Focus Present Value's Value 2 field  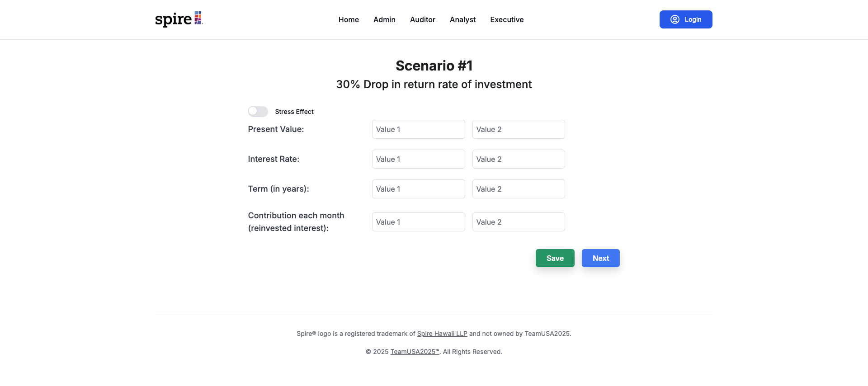point(519,129)
